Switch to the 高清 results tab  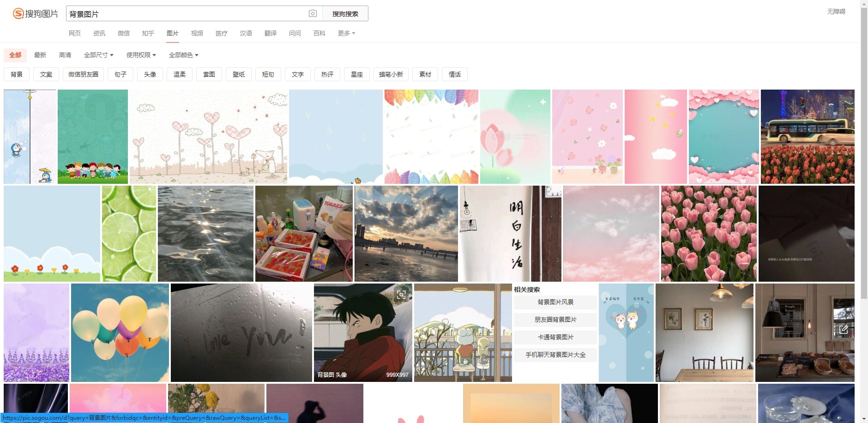point(66,55)
